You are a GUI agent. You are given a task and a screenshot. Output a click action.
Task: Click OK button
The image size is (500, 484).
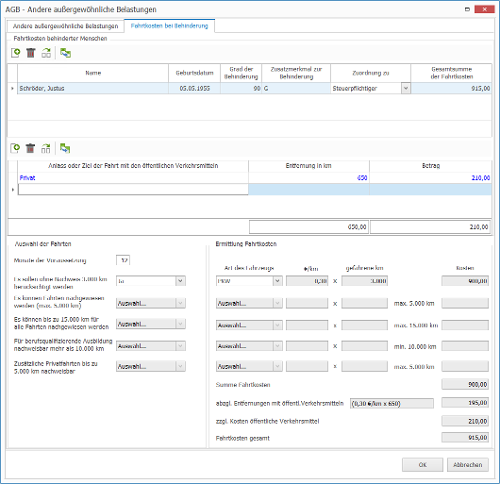[x=422, y=464]
